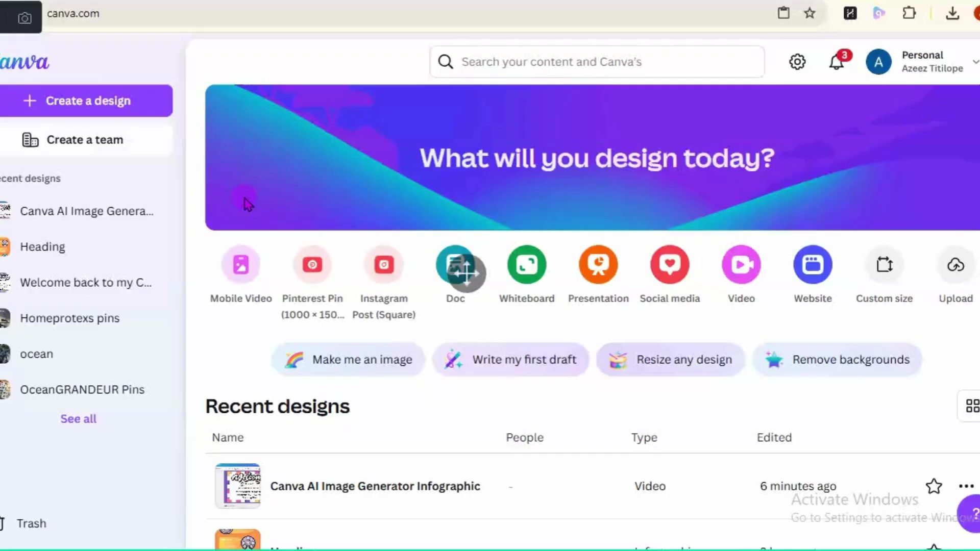Bookmark this page with browser star
This screenshot has width=980, height=551.
[810, 13]
